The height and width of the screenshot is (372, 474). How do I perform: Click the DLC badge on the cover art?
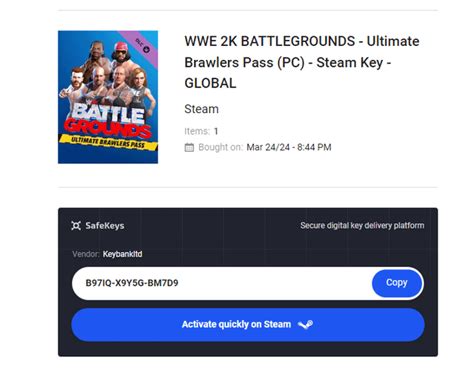pyautogui.click(x=143, y=46)
